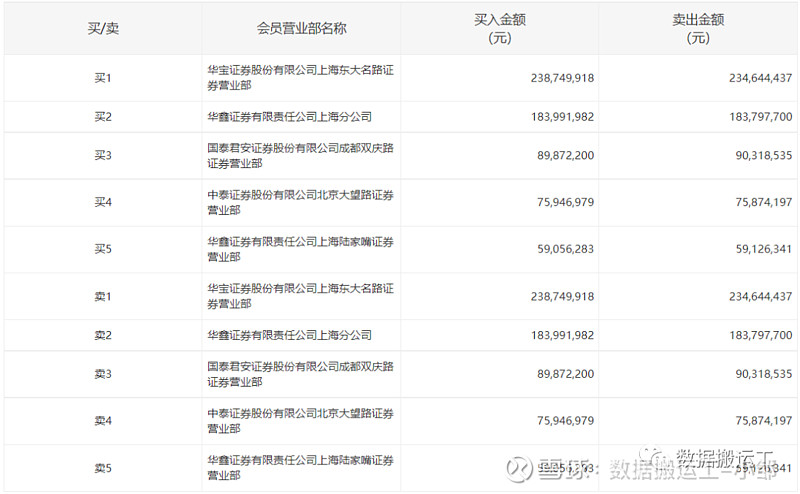Image resolution: width=800 pixels, height=494 pixels.
Task: Select the 买2 row label
Action: 103,117
